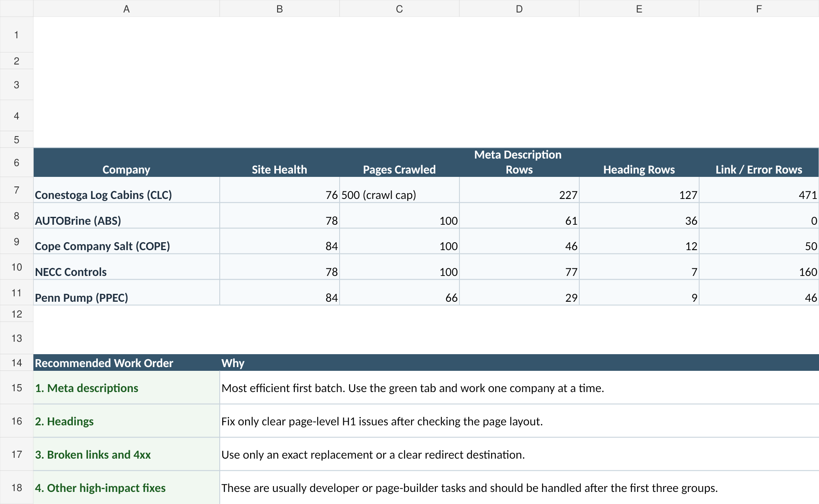Click the Site Health header cell
The image size is (819, 504).
[280, 163]
